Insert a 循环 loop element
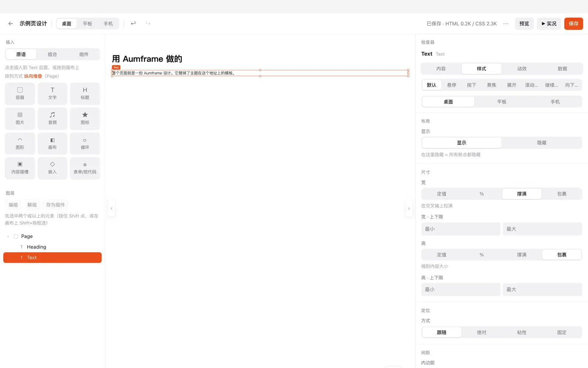Viewport: 588px width, 368px height. (85, 144)
